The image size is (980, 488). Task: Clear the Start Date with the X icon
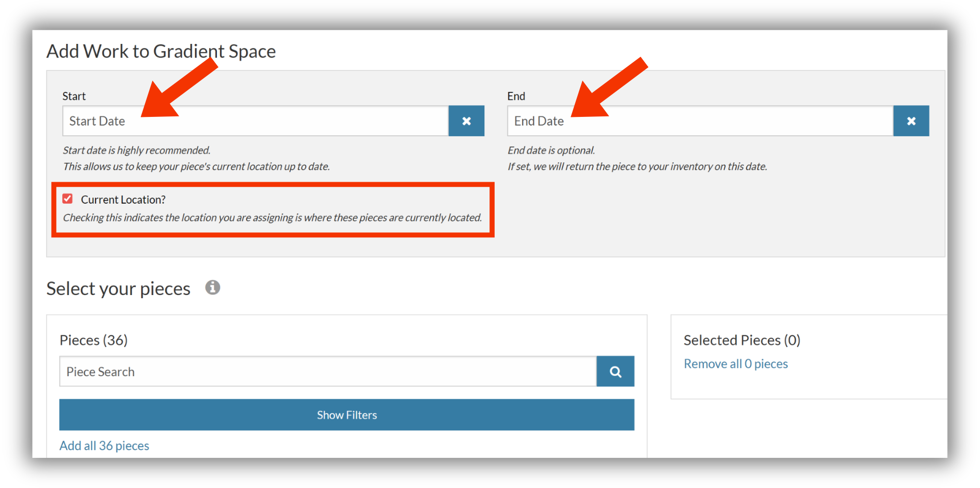[466, 121]
